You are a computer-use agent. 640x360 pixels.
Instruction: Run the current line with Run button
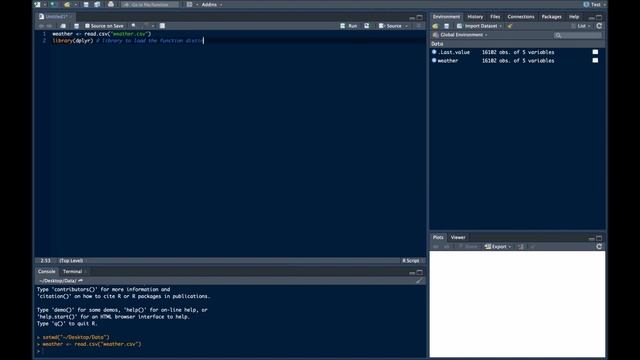point(349,26)
